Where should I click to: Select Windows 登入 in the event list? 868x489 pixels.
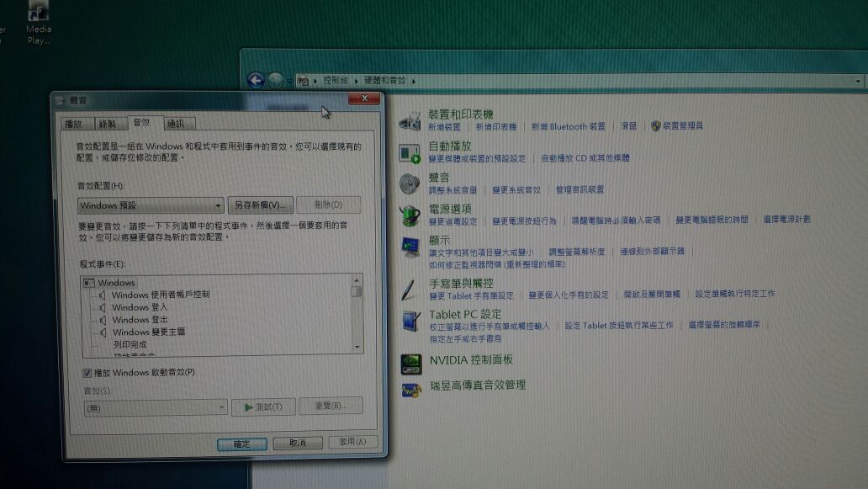point(140,307)
